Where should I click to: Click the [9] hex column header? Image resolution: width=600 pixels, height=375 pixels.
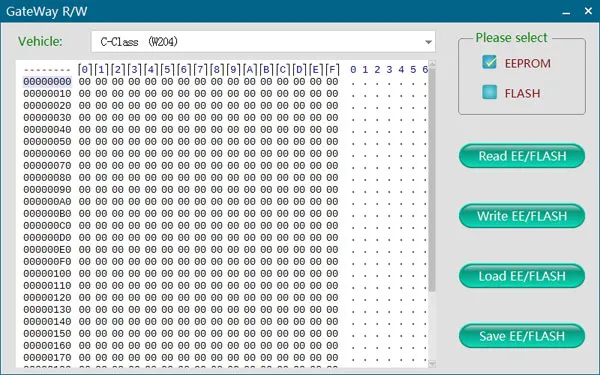pyautogui.click(x=233, y=70)
